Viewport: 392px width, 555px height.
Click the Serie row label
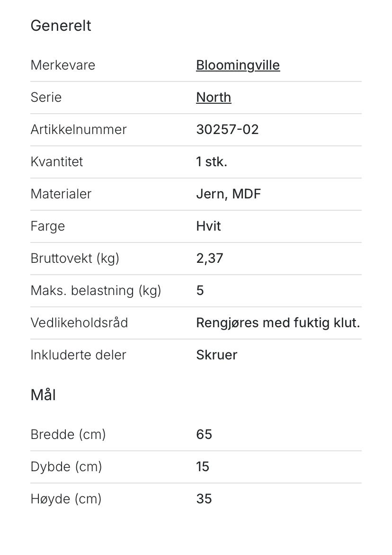(x=46, y=98)
